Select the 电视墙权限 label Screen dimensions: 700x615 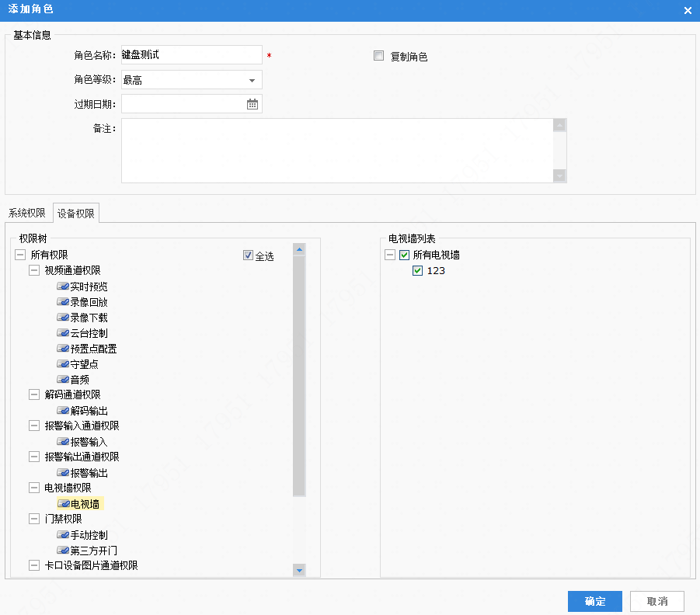(68, 488)
